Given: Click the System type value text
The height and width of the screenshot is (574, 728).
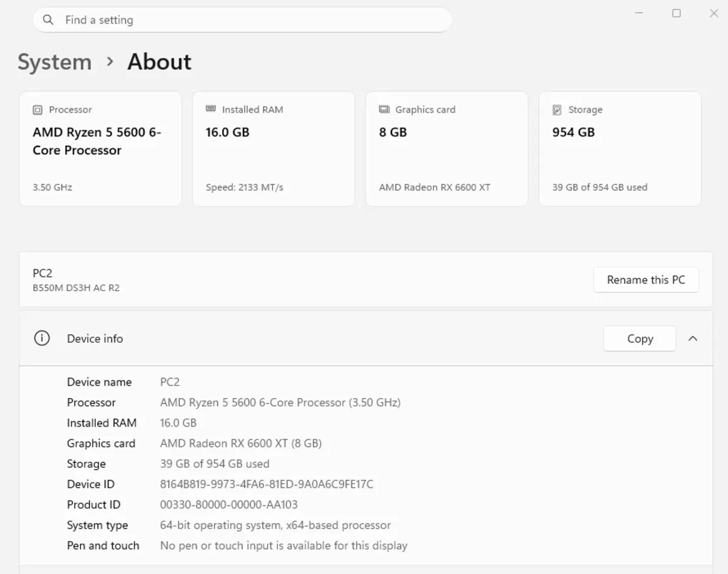Looking at the screenshot, I should 275,525.
